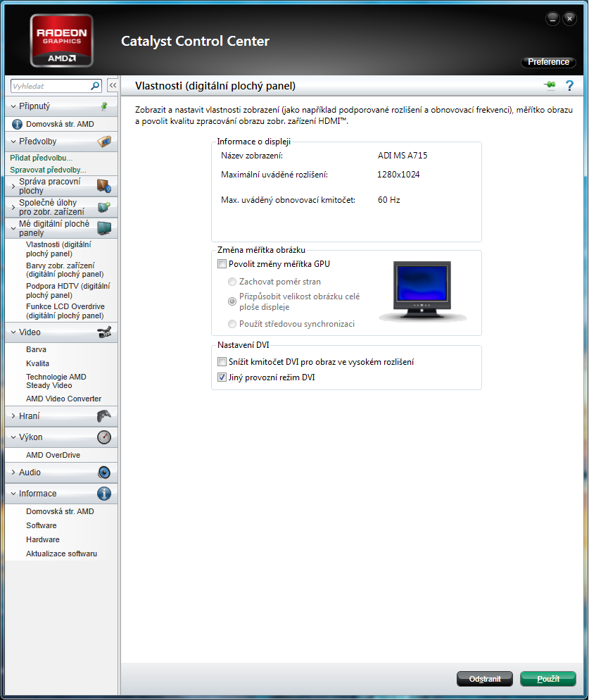Screen dimensions: 589x700
Task: Collapse Mé digitální ploché panely section
Action: point(13,228)
